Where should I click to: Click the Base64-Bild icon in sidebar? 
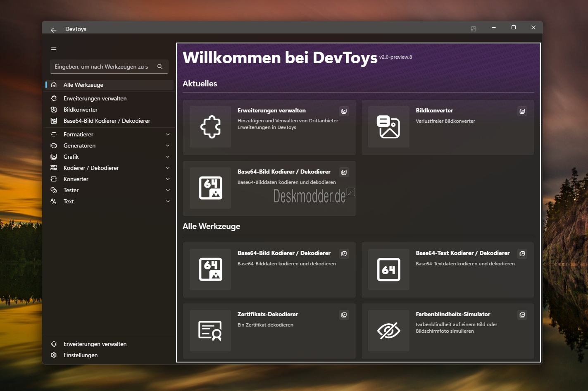54,121
